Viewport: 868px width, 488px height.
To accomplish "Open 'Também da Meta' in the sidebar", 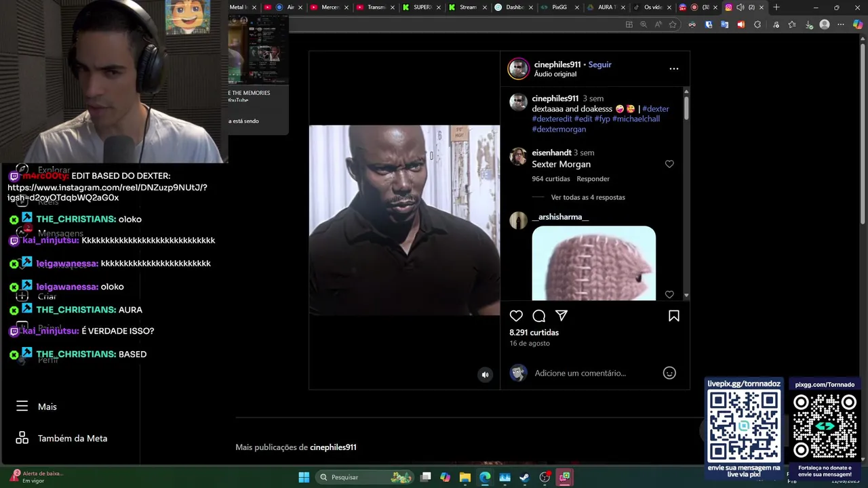I will point(62,439).
